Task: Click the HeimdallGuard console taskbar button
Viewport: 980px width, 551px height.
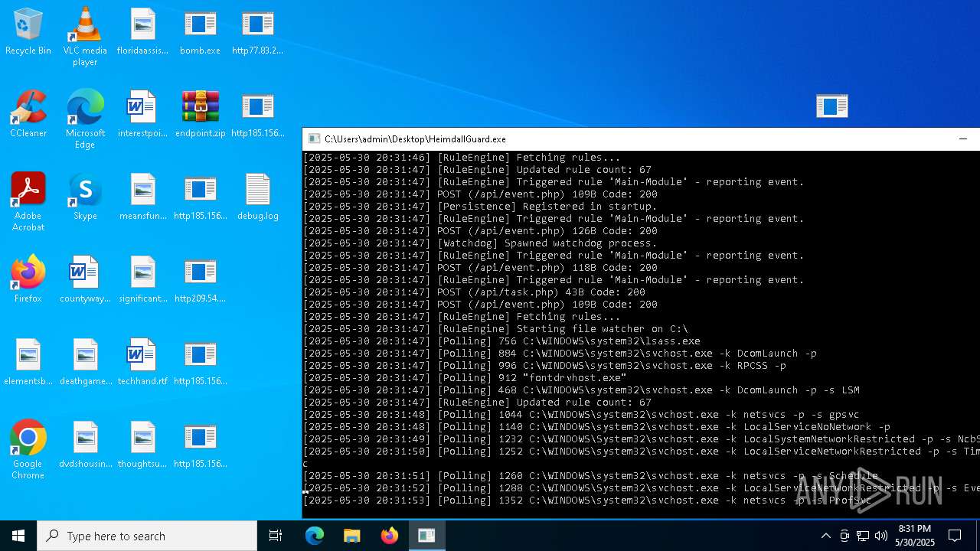Action: click(426, 536)
